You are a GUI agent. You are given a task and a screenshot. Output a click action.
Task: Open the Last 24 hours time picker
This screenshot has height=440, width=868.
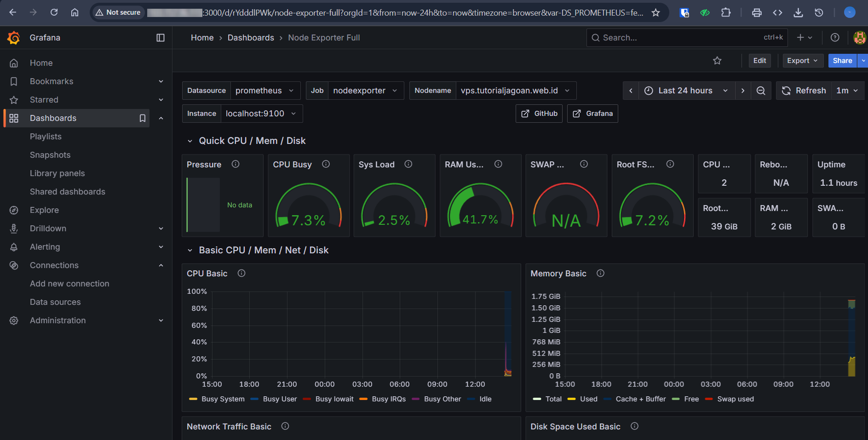[687, 91]
